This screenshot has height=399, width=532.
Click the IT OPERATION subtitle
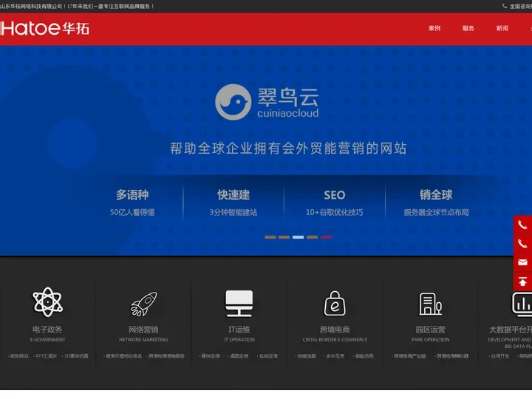(x=239, y=340)
